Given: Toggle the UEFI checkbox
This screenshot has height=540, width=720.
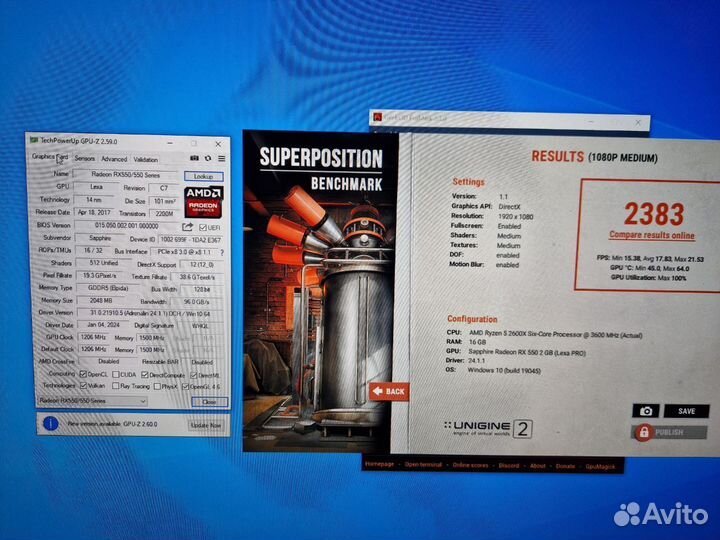Looking at the screenshot, I should pyautogui.click(x=202, y=227).
